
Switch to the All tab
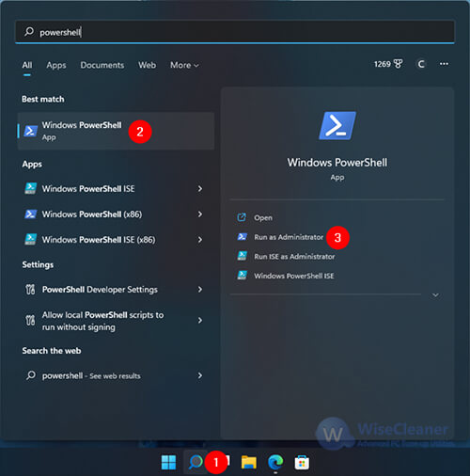(27, 65)
